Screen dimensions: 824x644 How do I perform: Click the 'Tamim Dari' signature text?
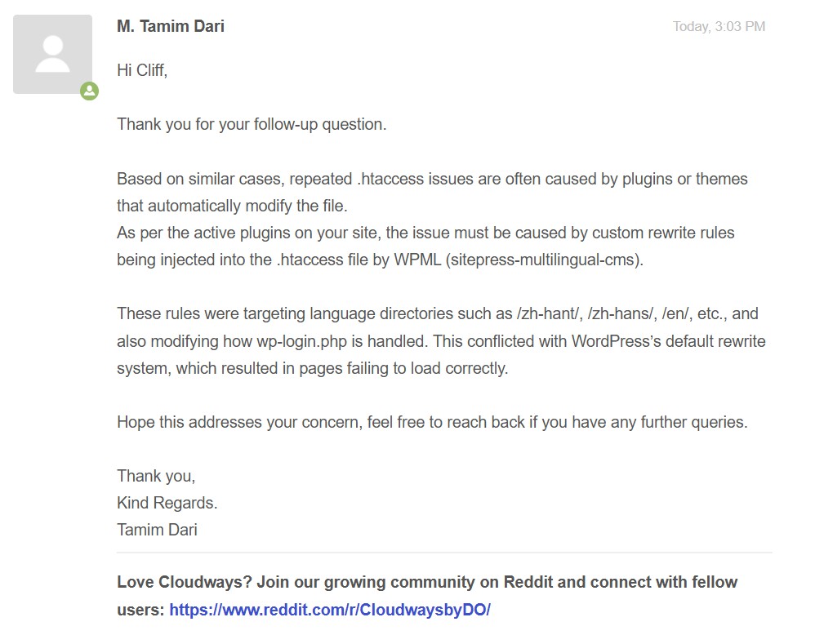157,530
